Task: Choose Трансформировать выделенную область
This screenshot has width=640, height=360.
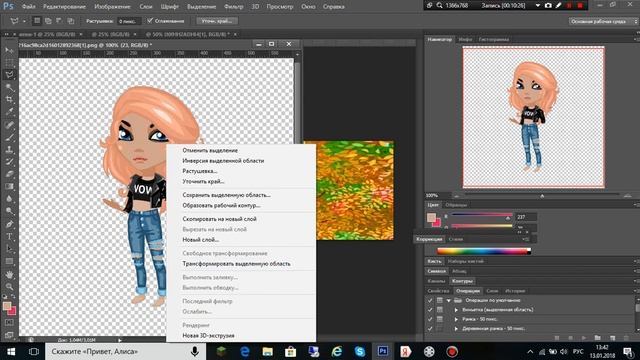Action: [x=236, y=264]
